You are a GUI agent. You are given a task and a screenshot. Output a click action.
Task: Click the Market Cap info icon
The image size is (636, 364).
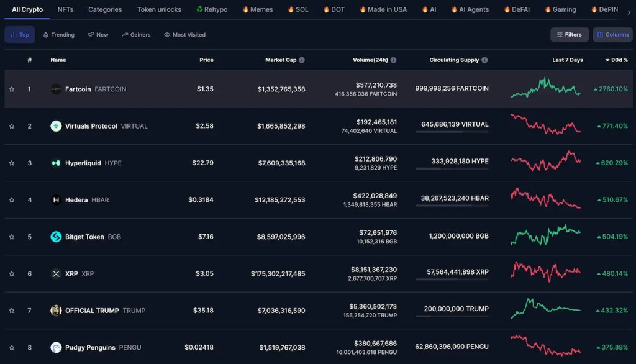point(302,60)
